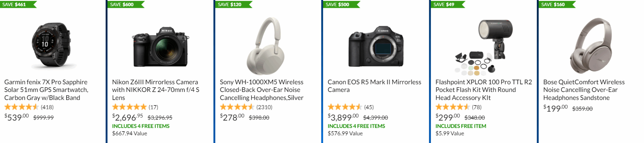The image size is (644, 143).
Task: Open Garmin fenix 7X Pro Sapphire Solar title link
Action: point(46,90)
